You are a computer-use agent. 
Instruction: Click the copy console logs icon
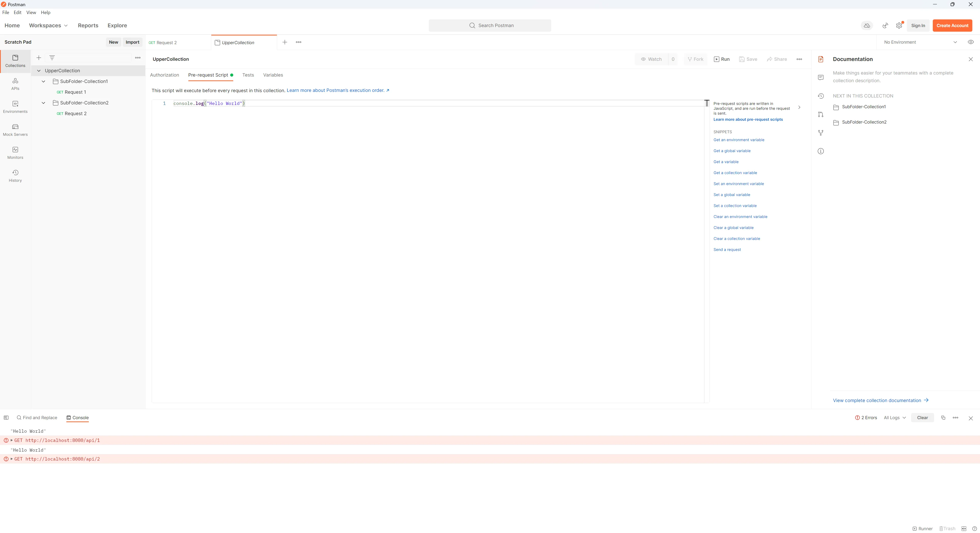coord(943,418)
